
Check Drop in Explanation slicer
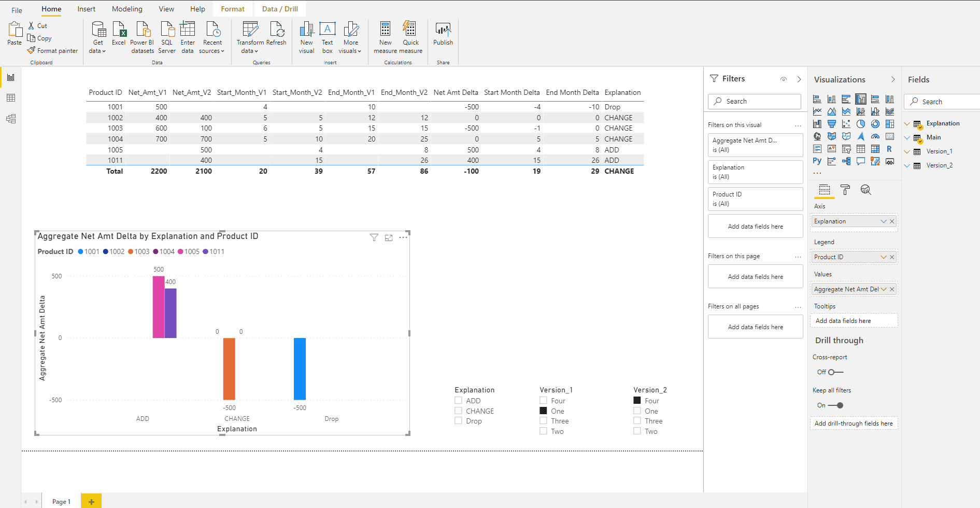(x=458, y=420)
